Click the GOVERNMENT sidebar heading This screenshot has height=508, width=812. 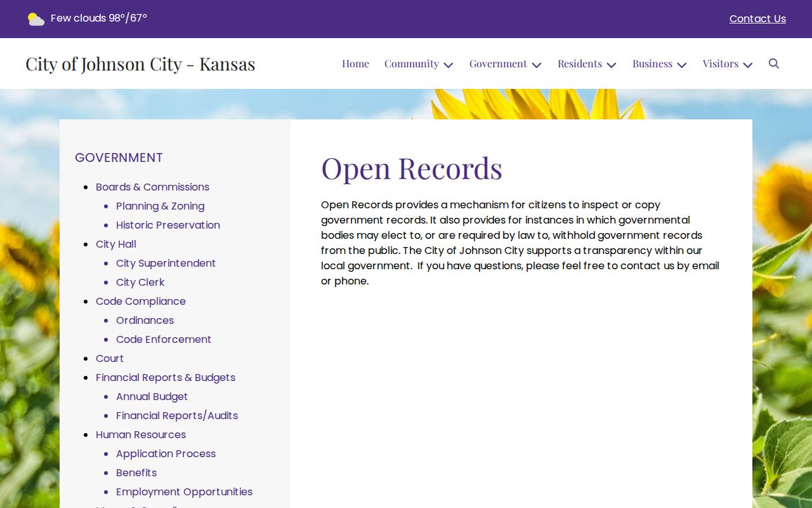[119, 157]
